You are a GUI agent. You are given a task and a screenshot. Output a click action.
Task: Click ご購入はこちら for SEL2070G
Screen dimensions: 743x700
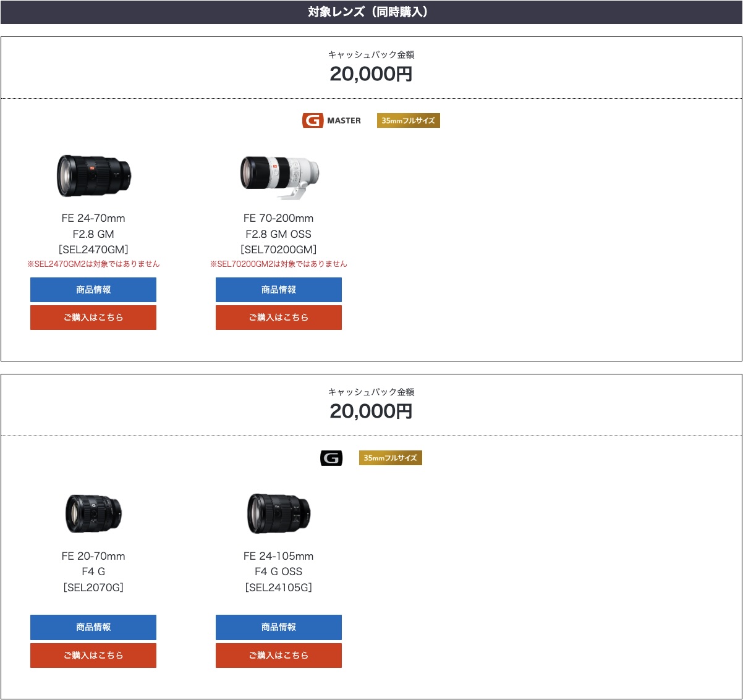pos(93,656)
